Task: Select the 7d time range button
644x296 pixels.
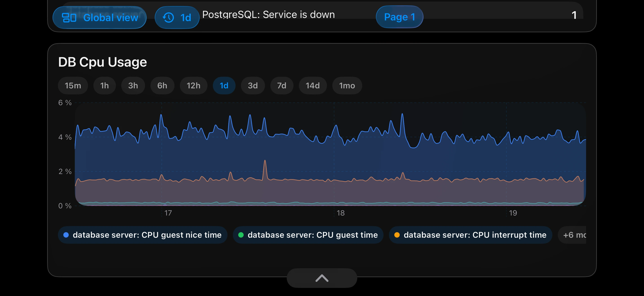Action: click(x=282, y=86)
